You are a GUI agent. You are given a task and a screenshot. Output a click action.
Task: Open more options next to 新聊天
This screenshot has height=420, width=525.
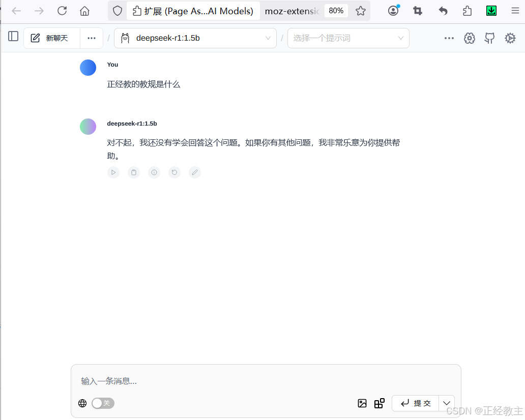click(92, 38)
